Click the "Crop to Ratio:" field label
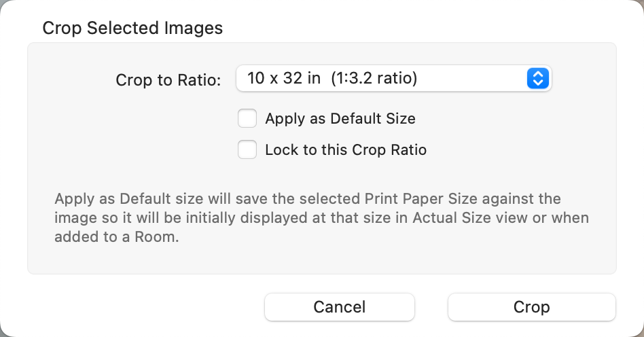The image size is (644, 337). pos(168,80)
